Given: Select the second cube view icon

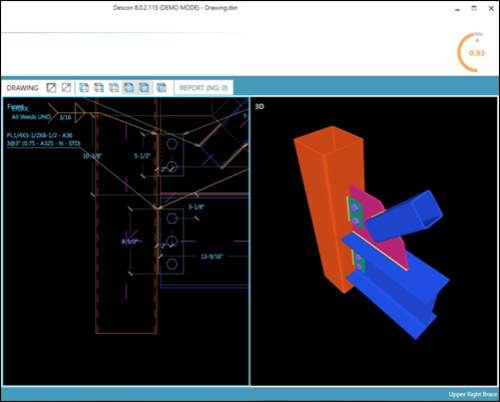Looking at the screenshot, I should point(99,88).
